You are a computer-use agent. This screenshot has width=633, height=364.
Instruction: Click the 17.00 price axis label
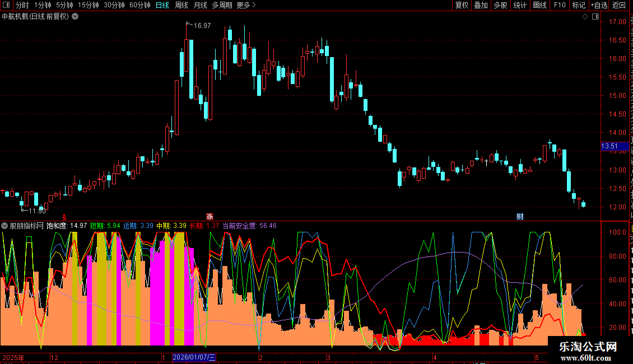pyautogui.click(x=618, y=22)
